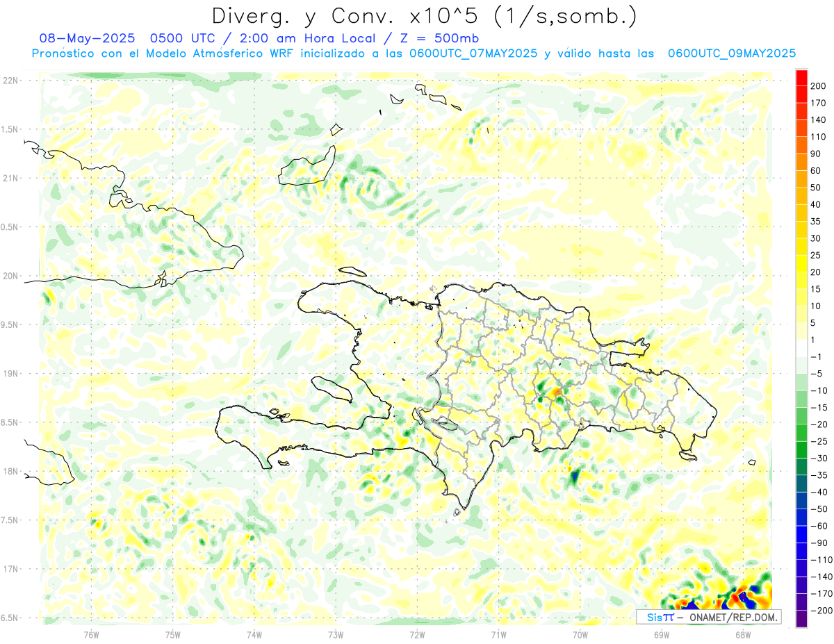Pick white colorbar swatch between 1 and -1

[x=801, y=348]
